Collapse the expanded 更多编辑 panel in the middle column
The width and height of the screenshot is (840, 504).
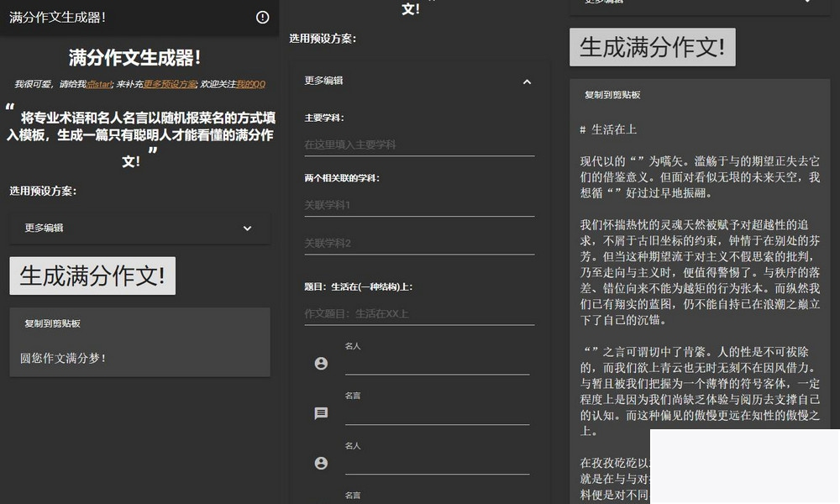[527, 81]
